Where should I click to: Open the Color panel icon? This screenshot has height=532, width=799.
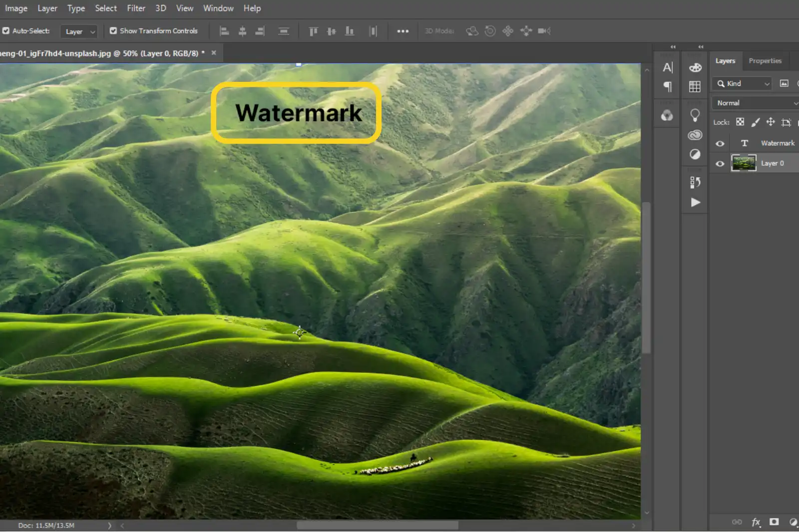[x=694, y=67]
